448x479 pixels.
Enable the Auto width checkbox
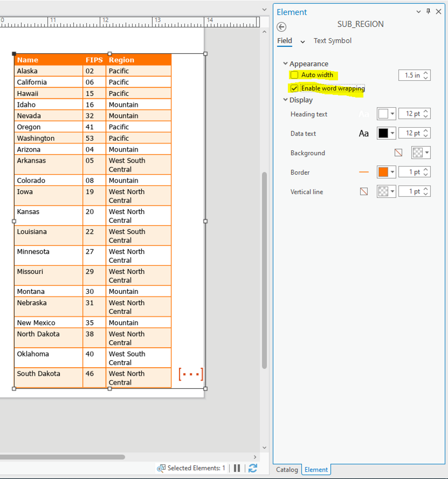click(x=295, y=75)
